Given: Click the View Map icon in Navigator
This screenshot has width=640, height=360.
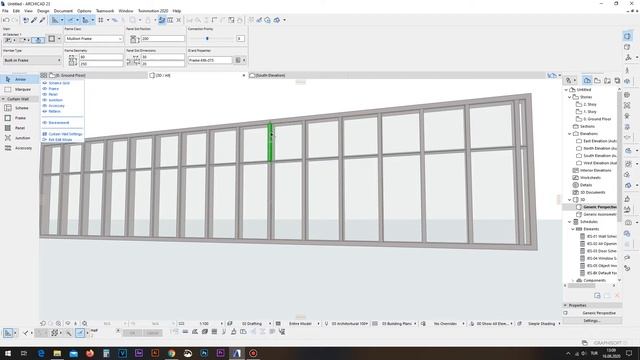Looking at the screenshot, I should pyautogui.click(x=597, y=80).
